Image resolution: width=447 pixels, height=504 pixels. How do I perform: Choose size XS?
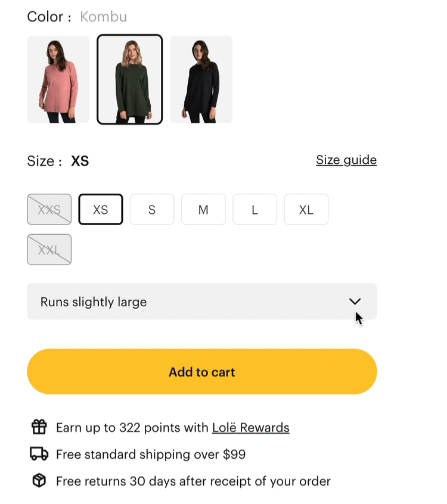click(101, 210)
